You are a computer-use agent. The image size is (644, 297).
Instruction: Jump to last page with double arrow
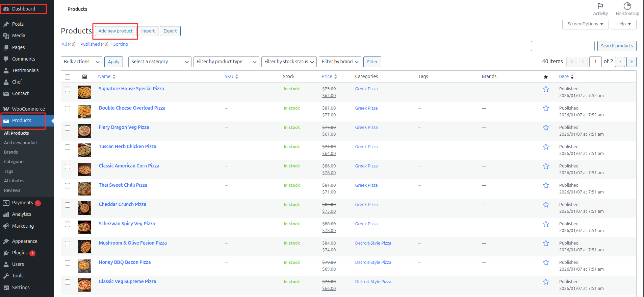(631, 62)
